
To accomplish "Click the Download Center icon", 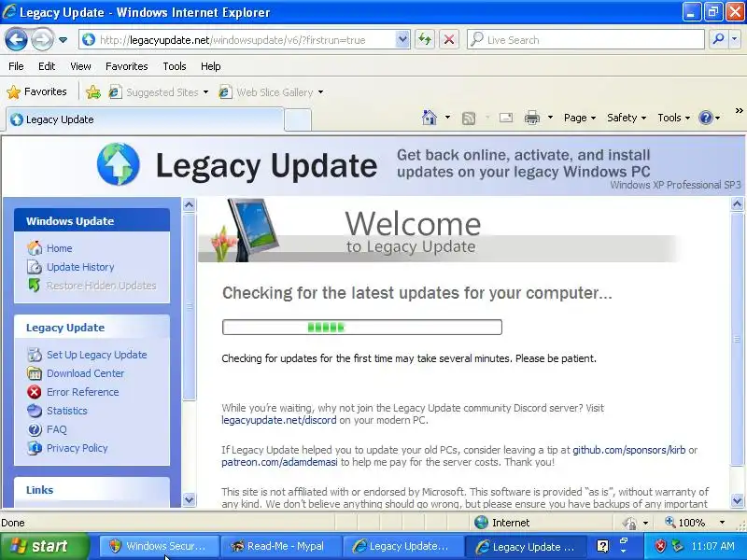I will click(35, 373).
